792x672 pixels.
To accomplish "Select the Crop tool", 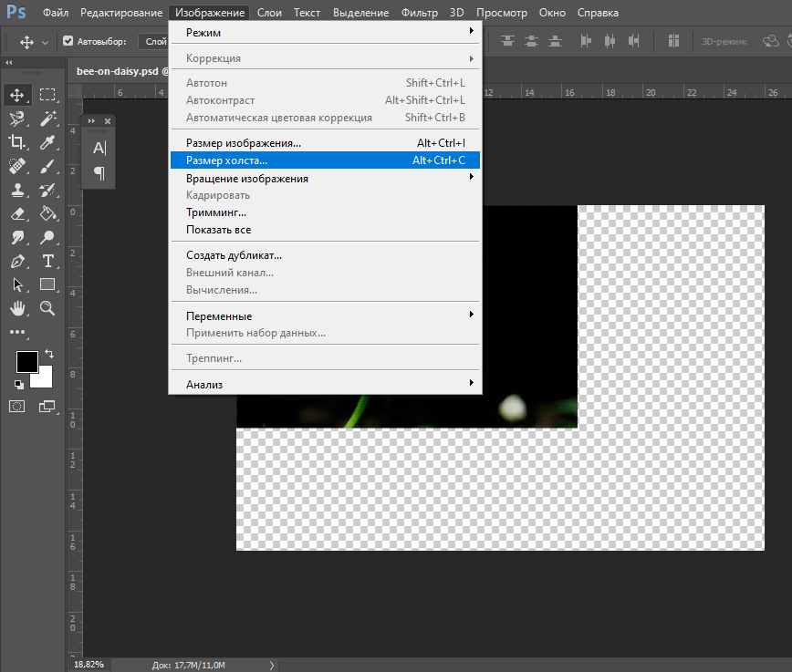I will tap(16, 142).
